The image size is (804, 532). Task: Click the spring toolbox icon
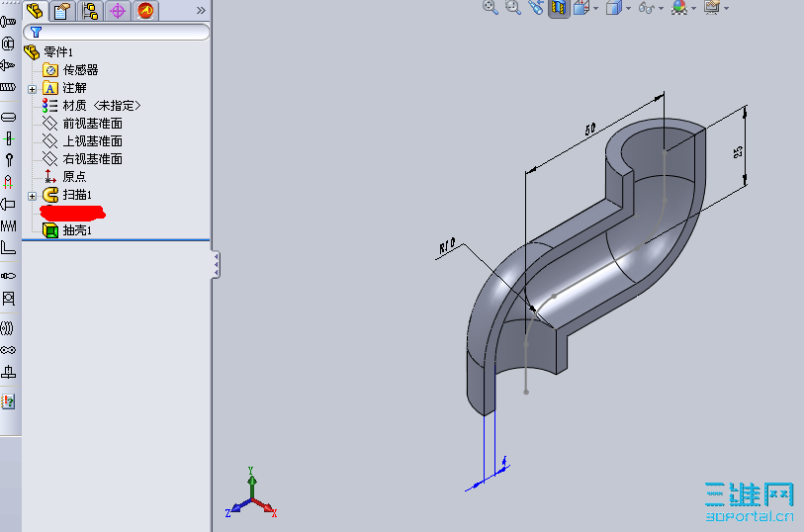click(x=8, y=225)
